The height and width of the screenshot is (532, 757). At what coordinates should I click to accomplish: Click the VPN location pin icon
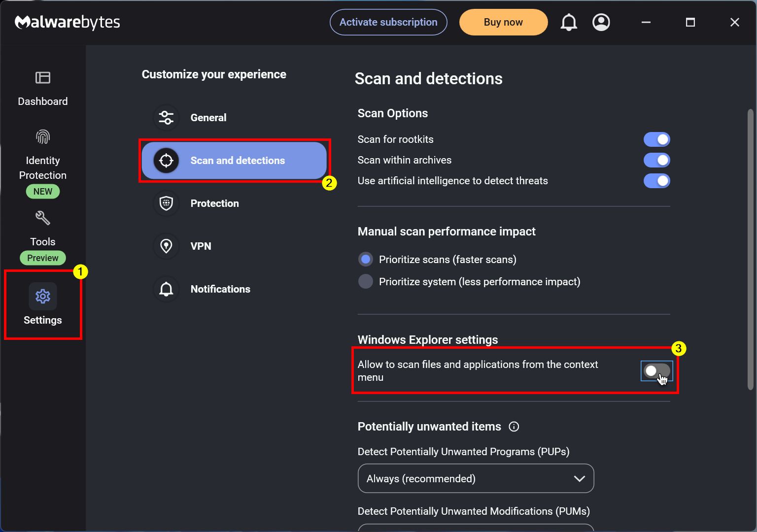click(x=166, y=246)
